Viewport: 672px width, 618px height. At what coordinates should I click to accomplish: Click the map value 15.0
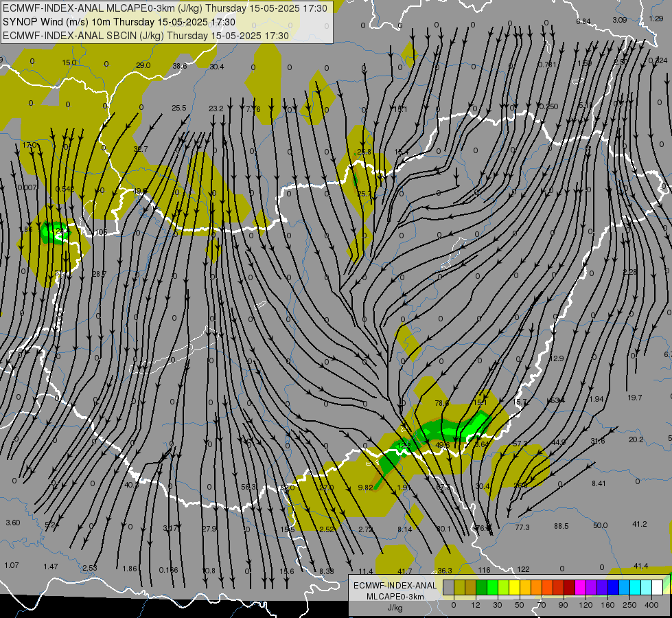coord(69,62)
